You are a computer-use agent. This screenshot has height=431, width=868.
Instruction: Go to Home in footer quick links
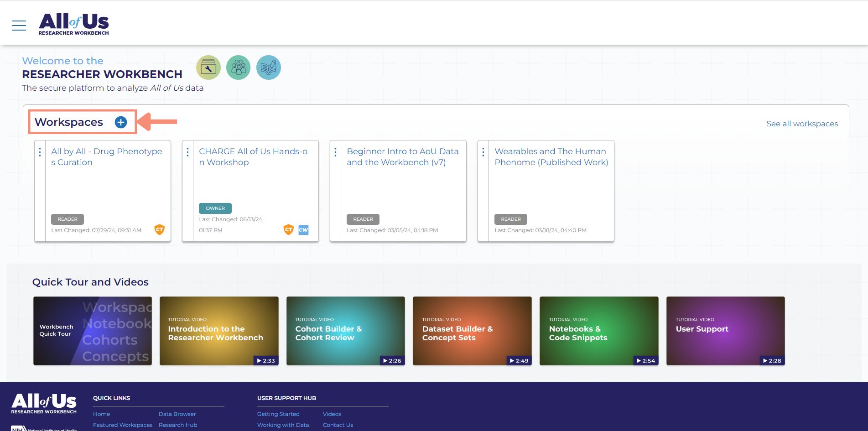101,414
